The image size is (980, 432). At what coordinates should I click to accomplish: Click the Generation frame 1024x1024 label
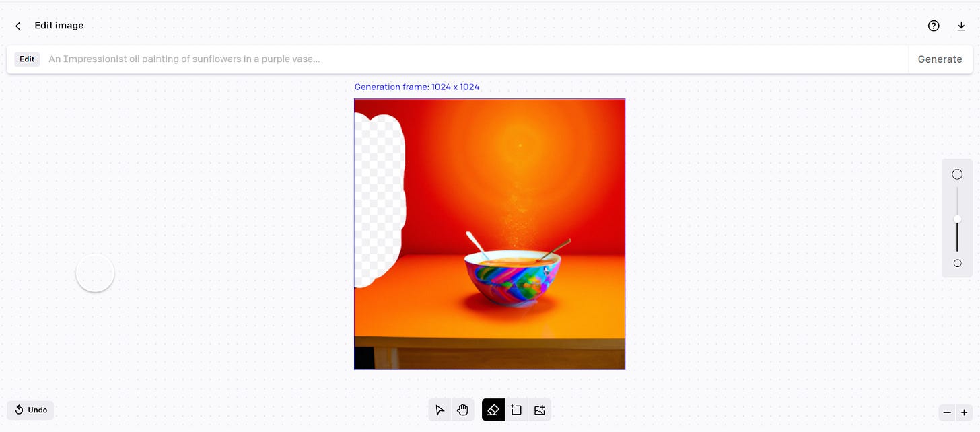click(x=417, y=87)
